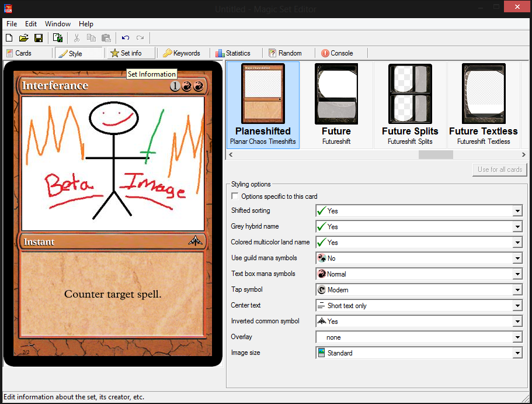This screenshot has height=404, width=532.
Task: Click the Export cards toolbar icon
Action: [x=58, y=38]
